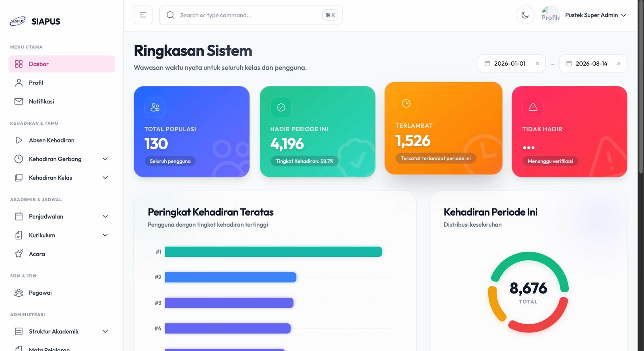The image size is (644, 351).
Task: Click the Kehadiran Gerbang clock icon
Action: tap(19, 159)
